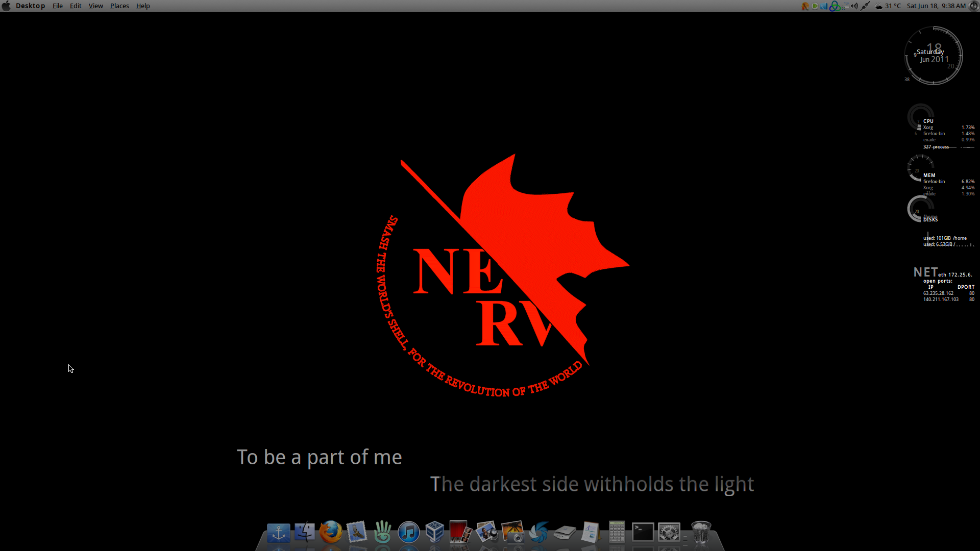Click the Apple logo in menu bar
Image resolution: width=980 pixels, height=551 pixels.
coord(6,6)
